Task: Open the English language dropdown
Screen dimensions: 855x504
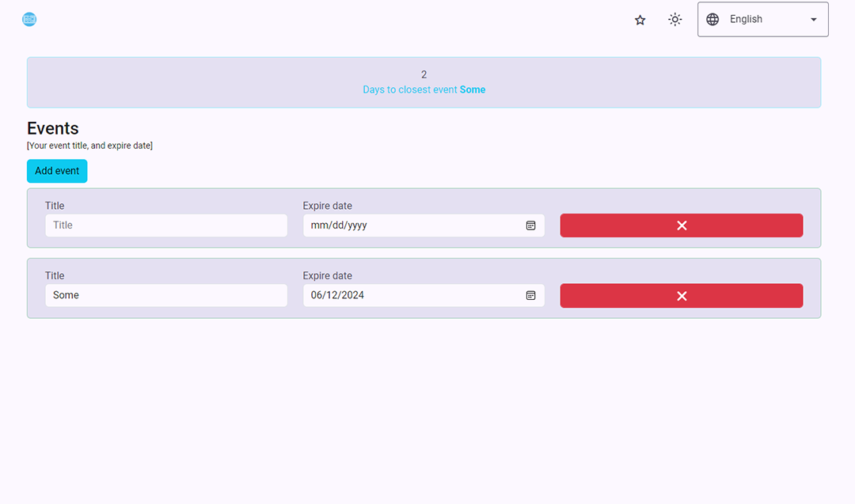Action: 762,20
